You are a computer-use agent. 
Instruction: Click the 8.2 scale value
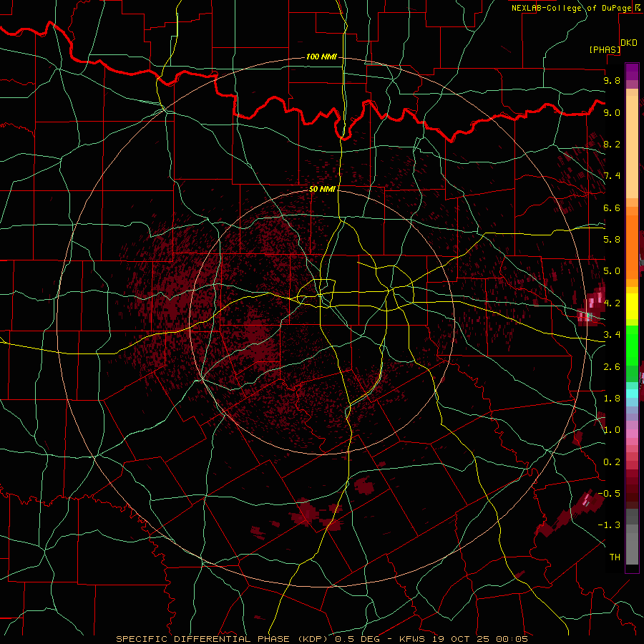tap(612, 144)
